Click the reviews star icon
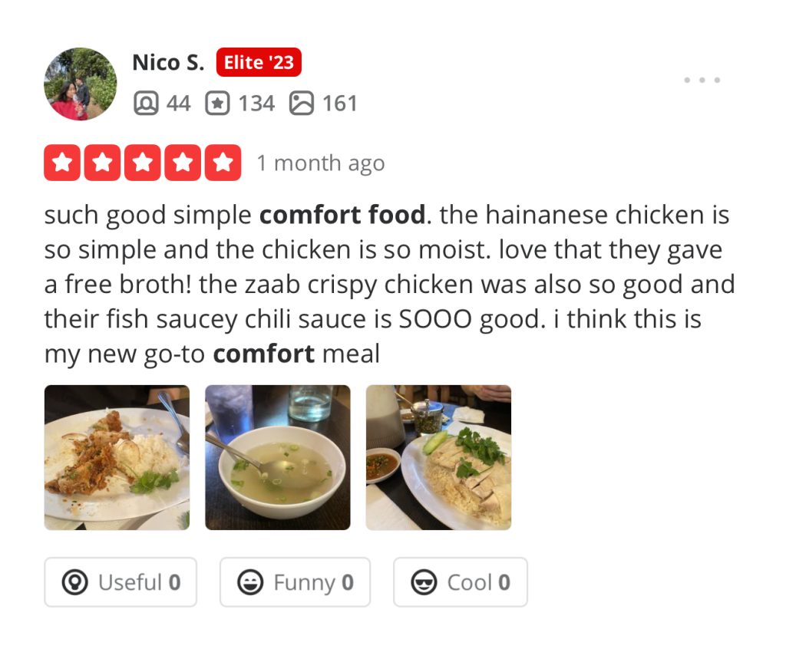Image resolution: width=786 pixels, height=672 pixels. [217, 104]
